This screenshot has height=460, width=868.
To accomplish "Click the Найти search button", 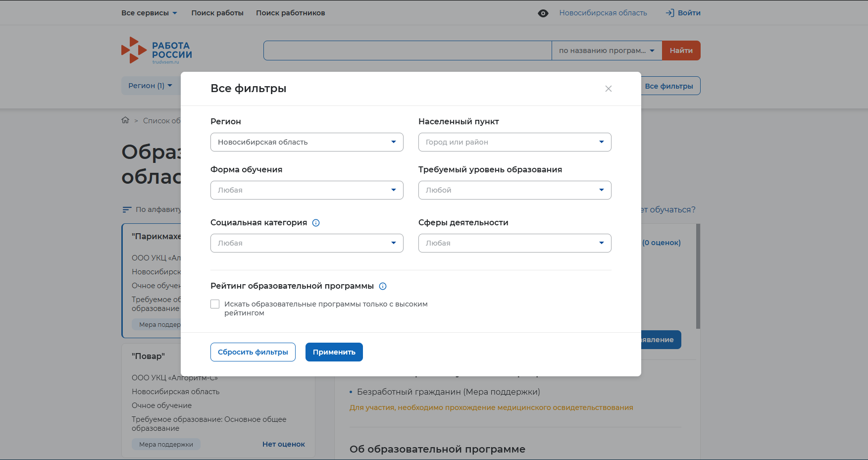I will (x=681, y=51).
